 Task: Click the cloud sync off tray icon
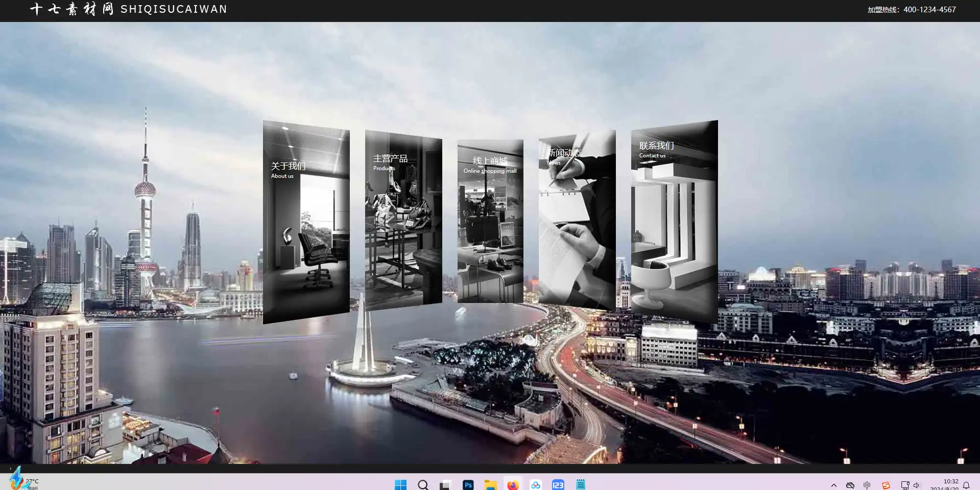tap(850, 485)
